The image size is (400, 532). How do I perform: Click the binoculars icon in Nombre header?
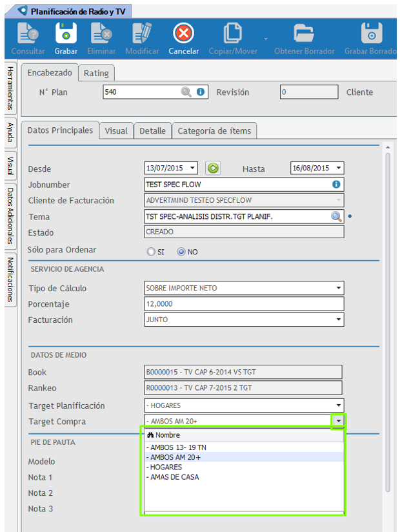click(x=150, y=435)
